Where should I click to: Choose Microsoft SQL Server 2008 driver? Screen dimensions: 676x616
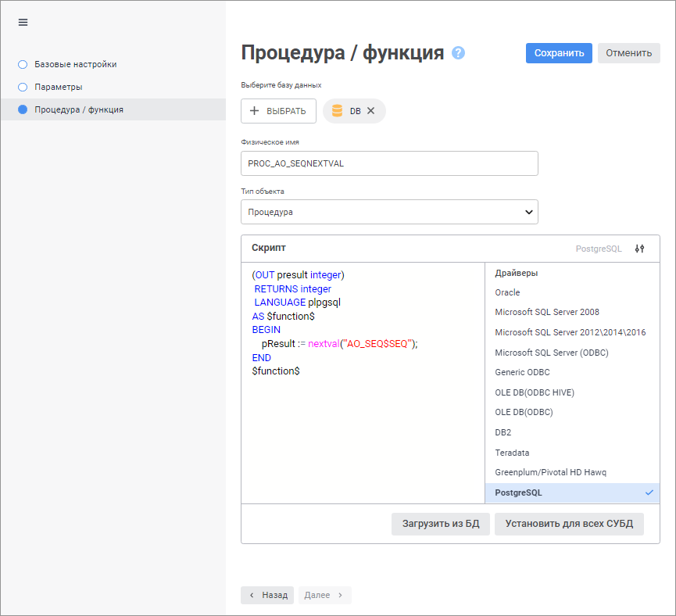[x=547, y=312]
